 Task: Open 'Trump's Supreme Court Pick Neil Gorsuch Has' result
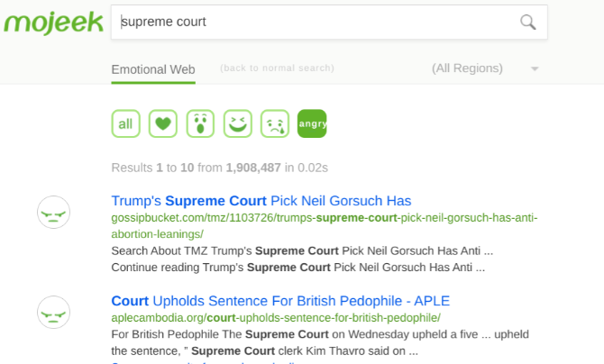click(x=261, y=200)
